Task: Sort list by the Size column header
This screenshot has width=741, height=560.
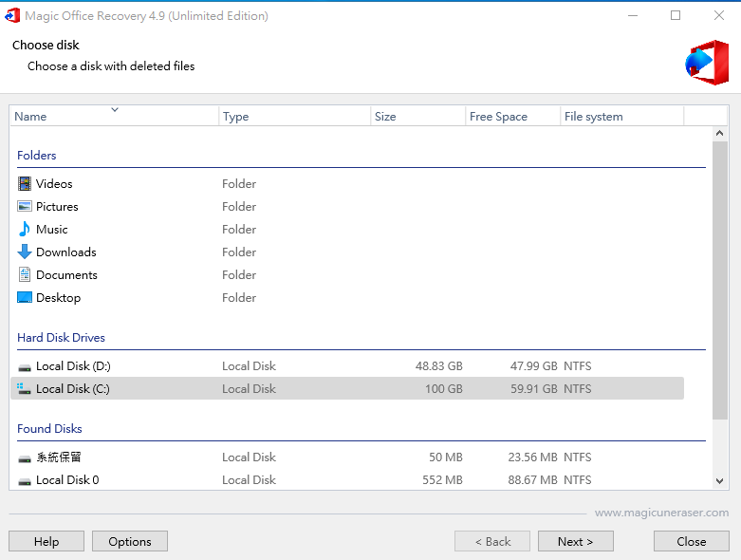Action: point(417,116)
